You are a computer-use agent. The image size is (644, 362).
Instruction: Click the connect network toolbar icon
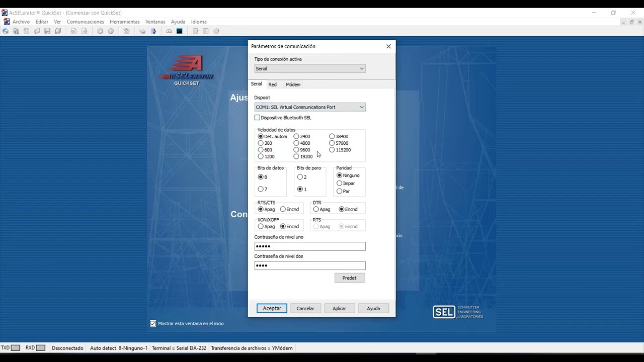(126, 31)
